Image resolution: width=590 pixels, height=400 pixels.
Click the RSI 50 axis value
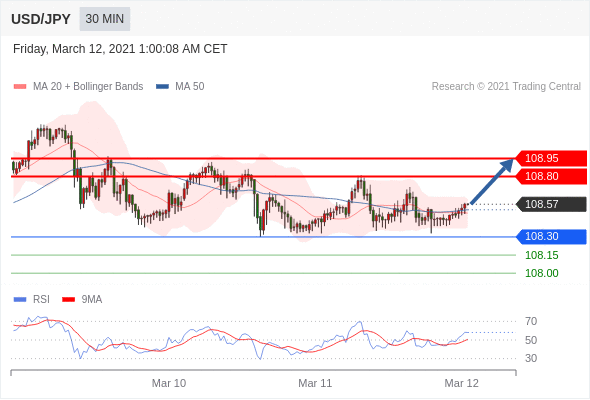[x=531, y=340]
